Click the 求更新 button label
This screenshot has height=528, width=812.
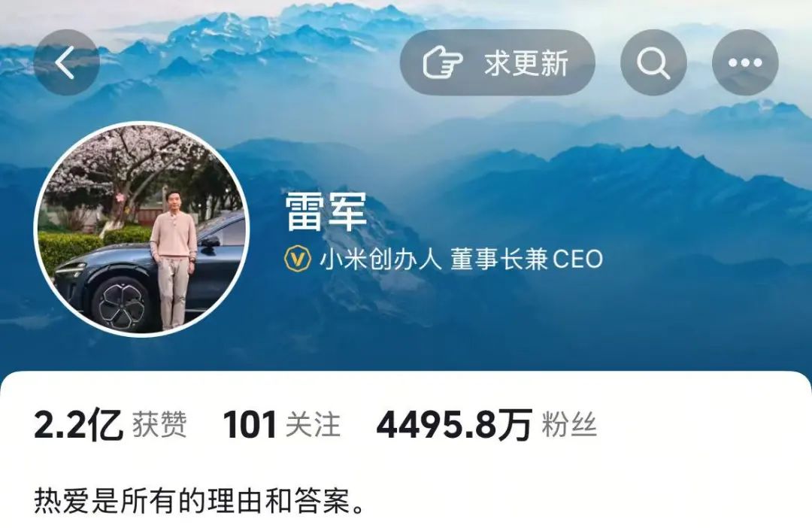click(x=526, y=63)
